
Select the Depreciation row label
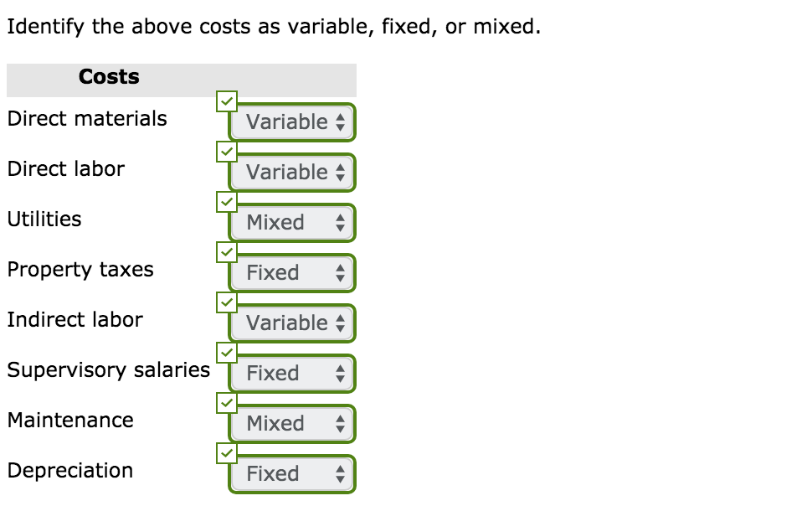[x=69, y=471]
